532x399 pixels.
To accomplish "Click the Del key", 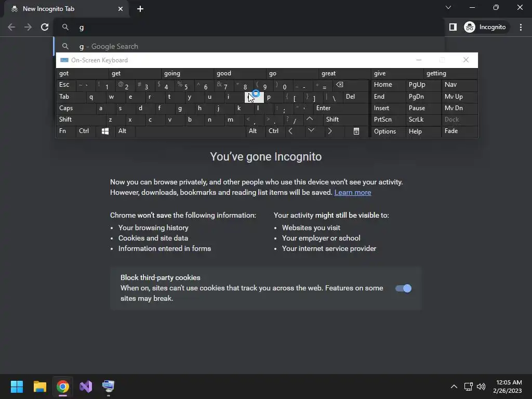I will [355, 97].
